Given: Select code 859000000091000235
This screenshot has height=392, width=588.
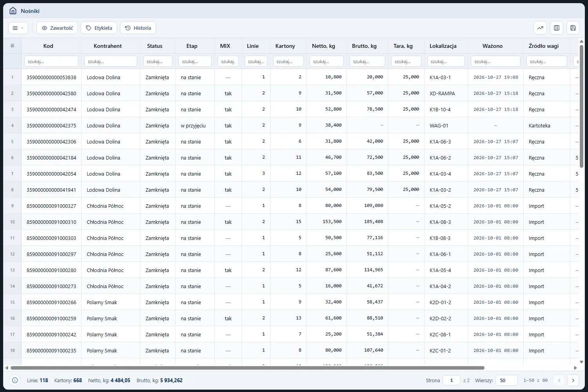Looking at the screenshot, I should coord(51,350).
